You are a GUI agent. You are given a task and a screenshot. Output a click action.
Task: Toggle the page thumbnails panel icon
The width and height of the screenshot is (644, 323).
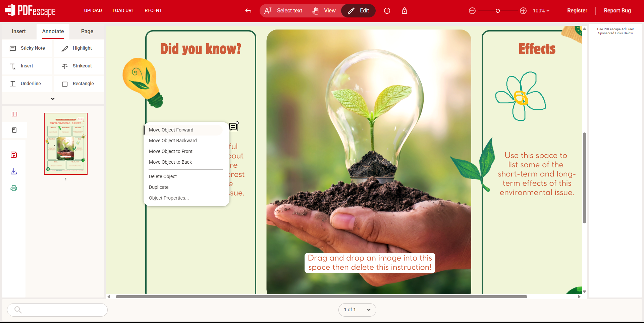(14, 114)
